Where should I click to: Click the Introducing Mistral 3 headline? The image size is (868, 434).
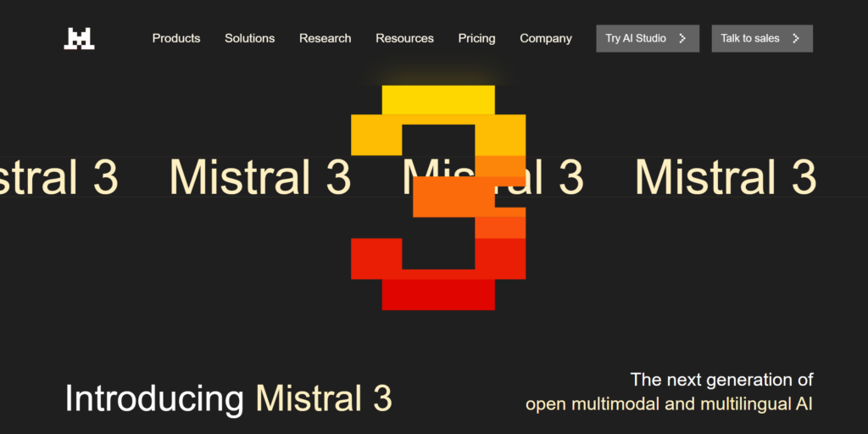tap(228, 398)
